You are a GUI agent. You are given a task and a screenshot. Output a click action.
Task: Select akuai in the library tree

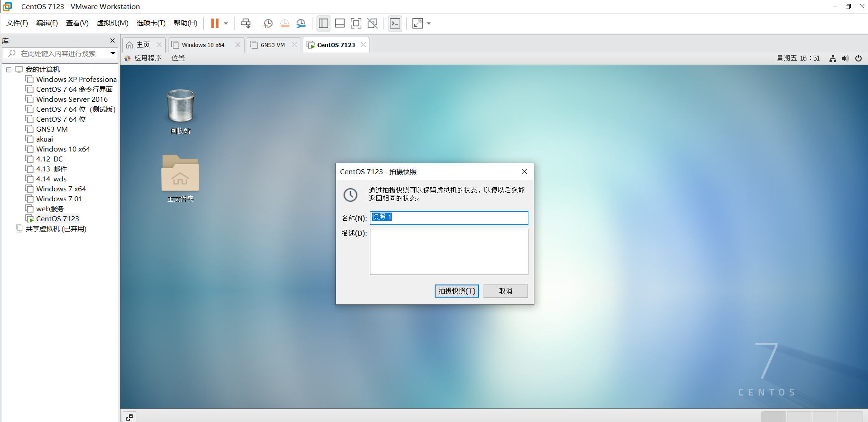tap(40, 139)
